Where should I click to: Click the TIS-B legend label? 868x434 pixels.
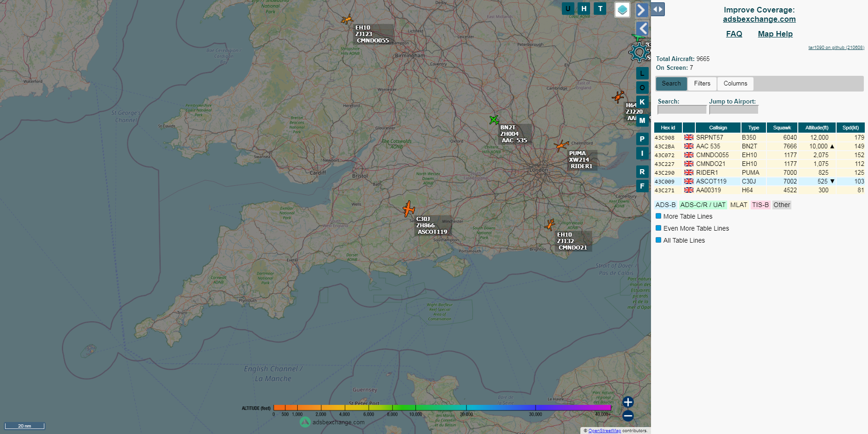(x=760, y=205)
